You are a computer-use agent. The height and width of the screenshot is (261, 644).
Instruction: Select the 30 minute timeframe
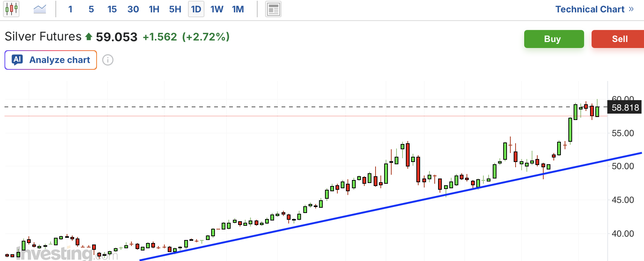133,9
